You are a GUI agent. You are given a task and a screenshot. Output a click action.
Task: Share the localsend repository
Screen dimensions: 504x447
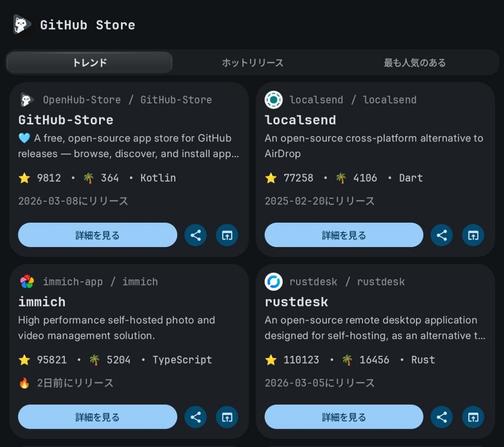(x=442, y=235)
